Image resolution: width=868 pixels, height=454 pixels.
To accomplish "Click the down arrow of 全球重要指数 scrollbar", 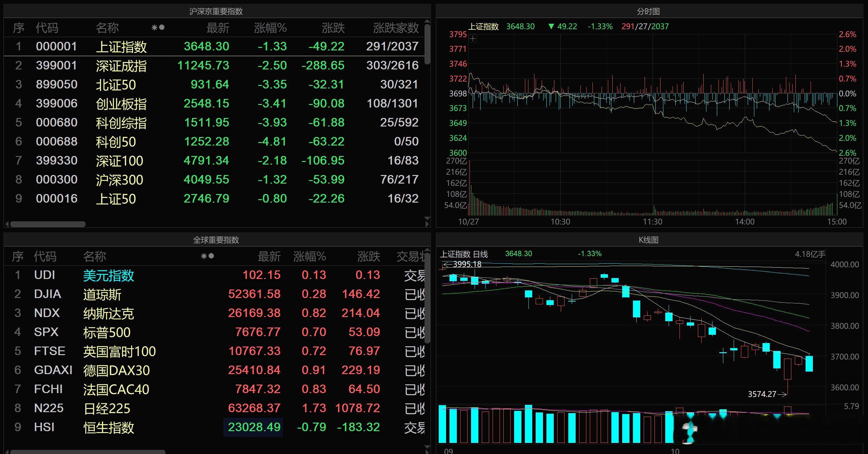I will tap(427, 447).
